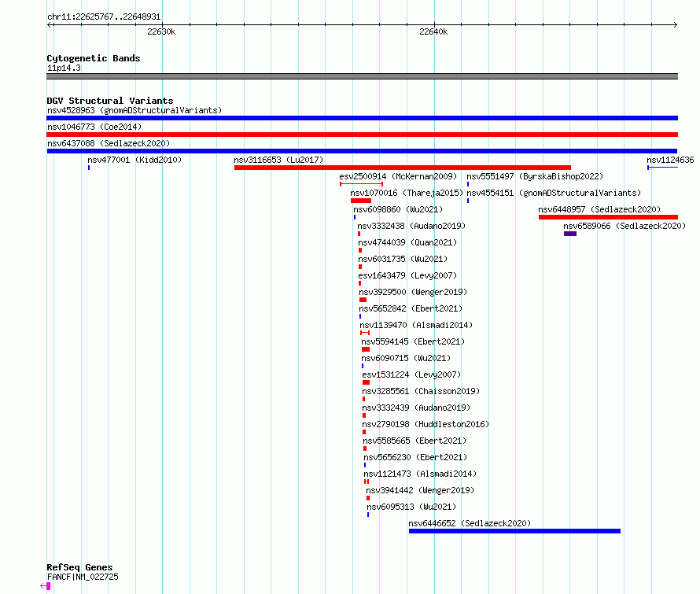Select the nsv6098860 (Wu2021) label

point(398,209)
